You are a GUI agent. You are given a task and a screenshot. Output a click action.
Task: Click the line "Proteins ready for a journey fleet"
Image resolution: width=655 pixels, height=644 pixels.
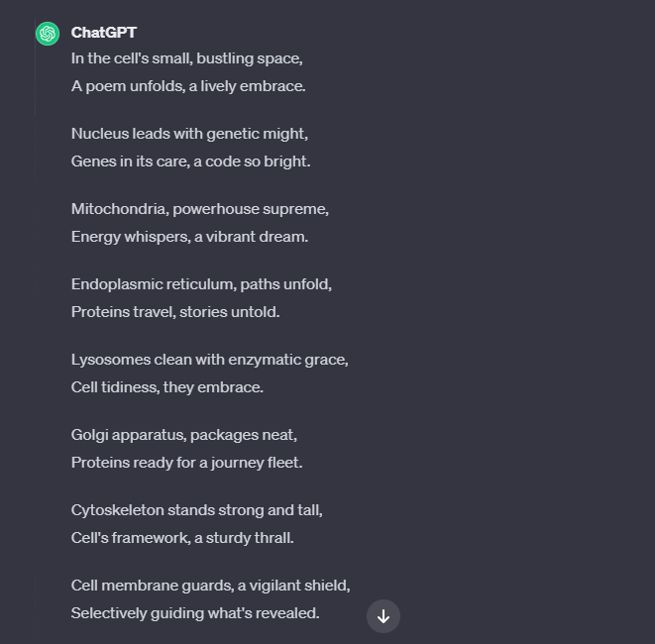click(x=186, y=463)
